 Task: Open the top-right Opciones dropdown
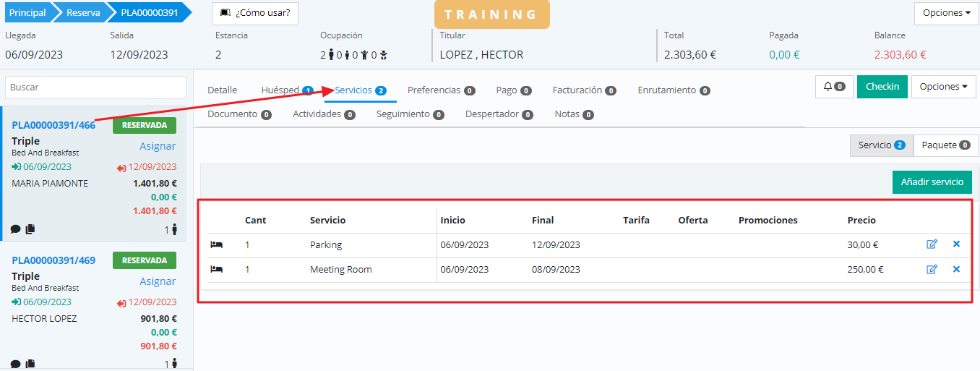pos(946,13)
